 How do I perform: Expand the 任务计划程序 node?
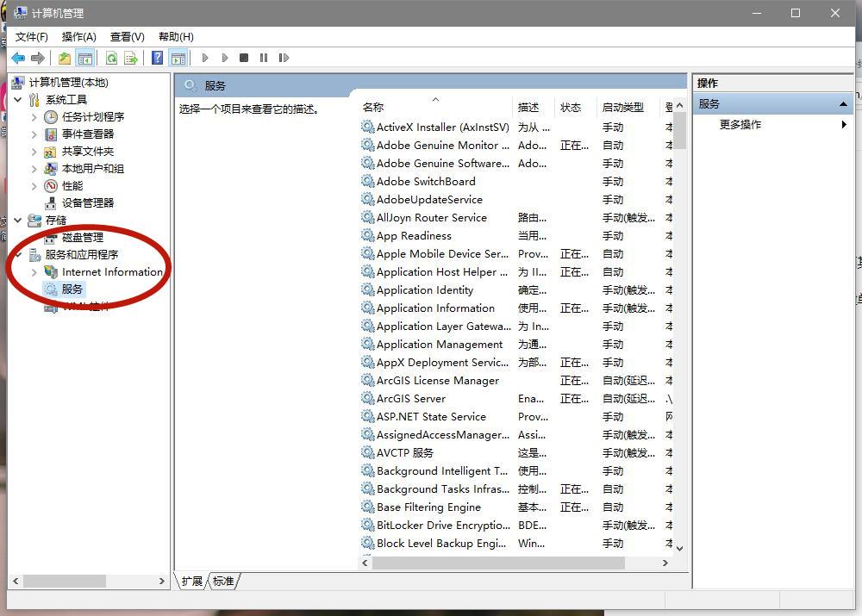(x=34, y=116)
